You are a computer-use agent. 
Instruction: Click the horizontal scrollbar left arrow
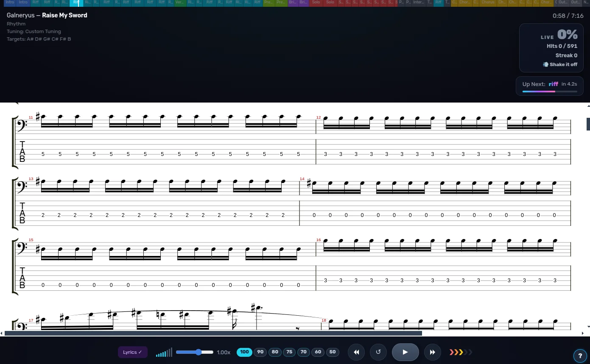pos(2,333)
